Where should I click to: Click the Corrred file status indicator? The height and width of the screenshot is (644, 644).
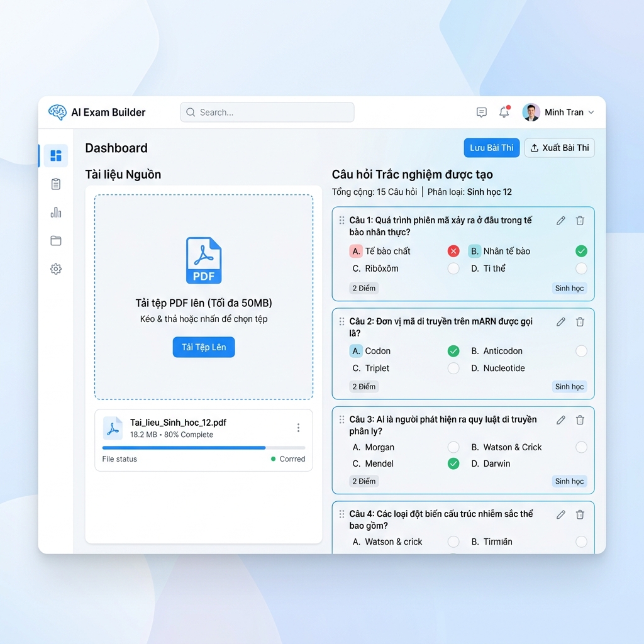click(x=288, y=458)
